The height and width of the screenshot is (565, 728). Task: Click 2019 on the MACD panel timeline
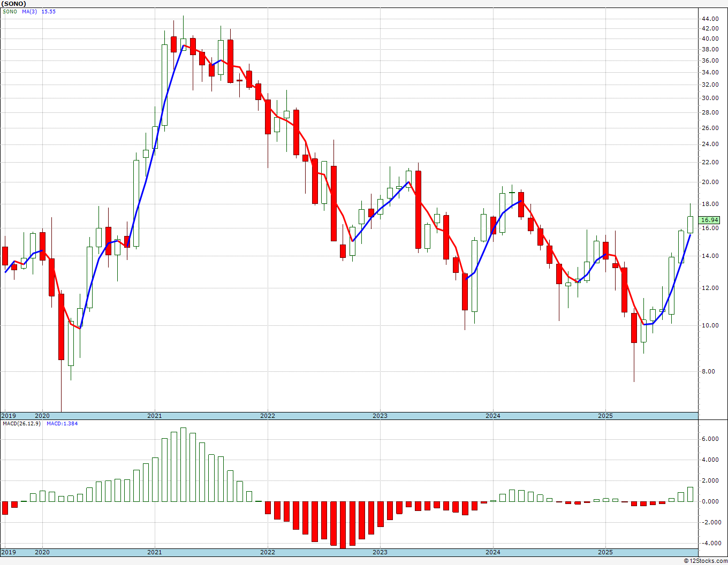click(8, 552)
